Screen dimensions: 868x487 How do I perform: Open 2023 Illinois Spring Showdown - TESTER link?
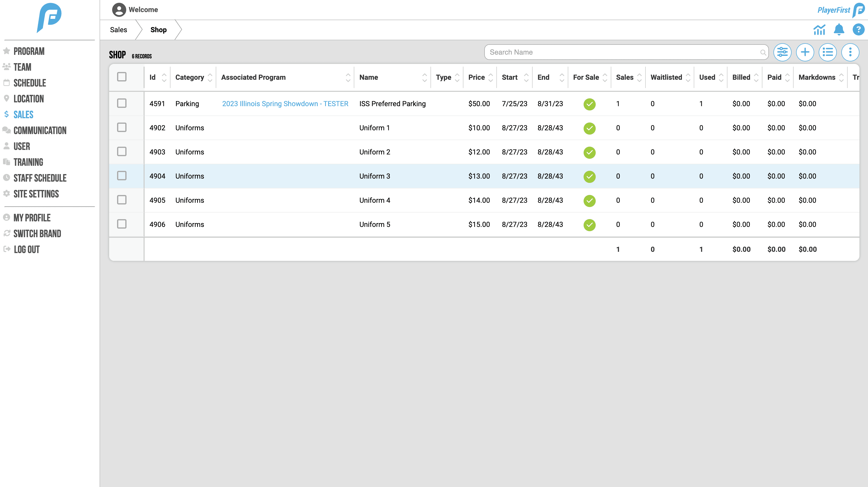click(285, 104)
